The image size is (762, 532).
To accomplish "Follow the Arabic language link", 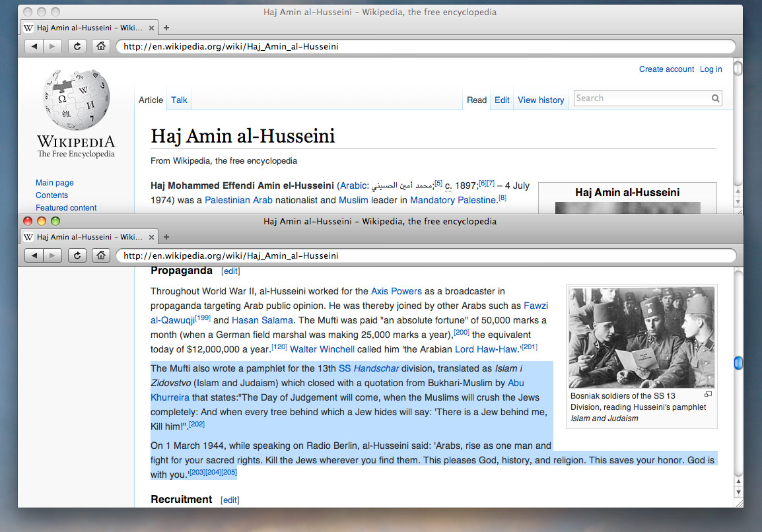I will pyautogui.click(x=353, y=185).
